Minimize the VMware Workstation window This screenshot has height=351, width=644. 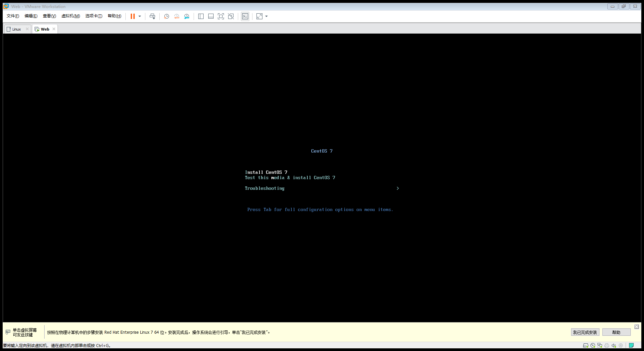point(612,6)
